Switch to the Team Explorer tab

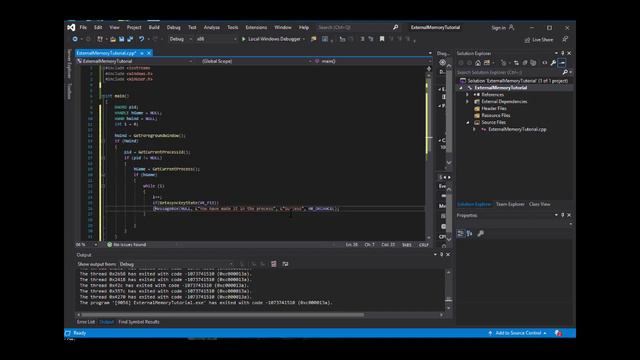[x=510, y=204]
